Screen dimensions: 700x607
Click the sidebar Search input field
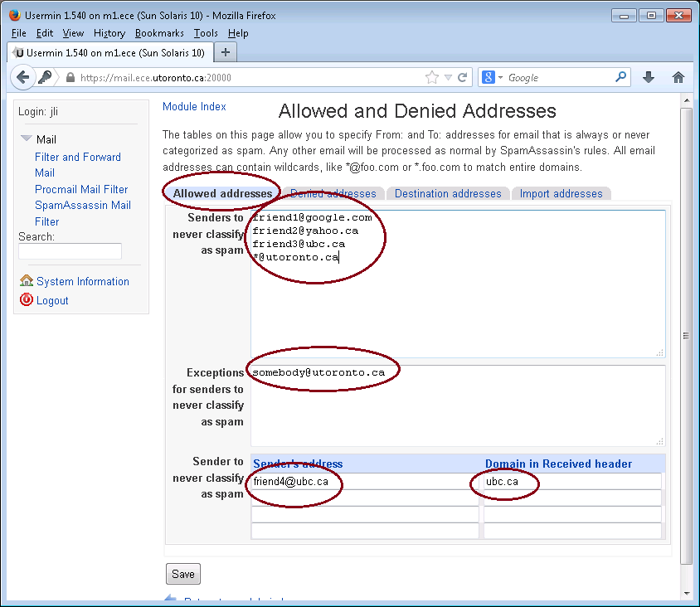pyautogui.click(x=70, y=250)
